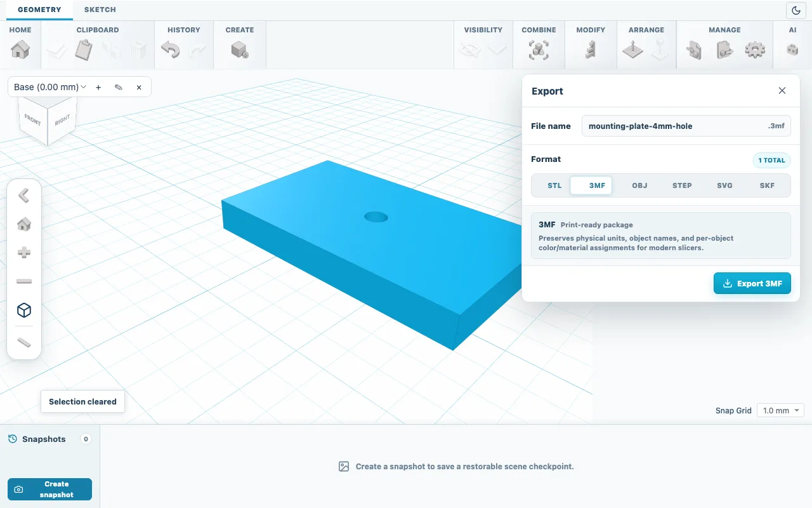Zoom in with the plus icon
Image resolution: width=812 pixels, height=508 pixels.
coord(24,253)
